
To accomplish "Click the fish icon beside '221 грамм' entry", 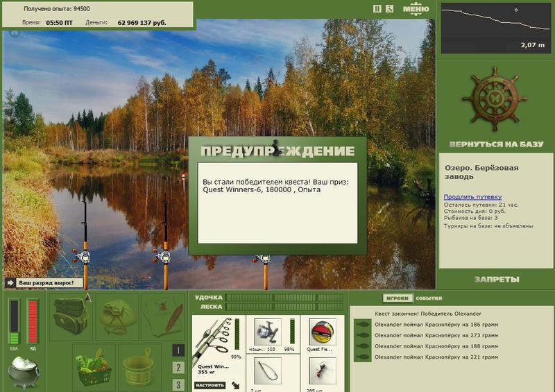I will pyautogui.click(x=362, y=357).
